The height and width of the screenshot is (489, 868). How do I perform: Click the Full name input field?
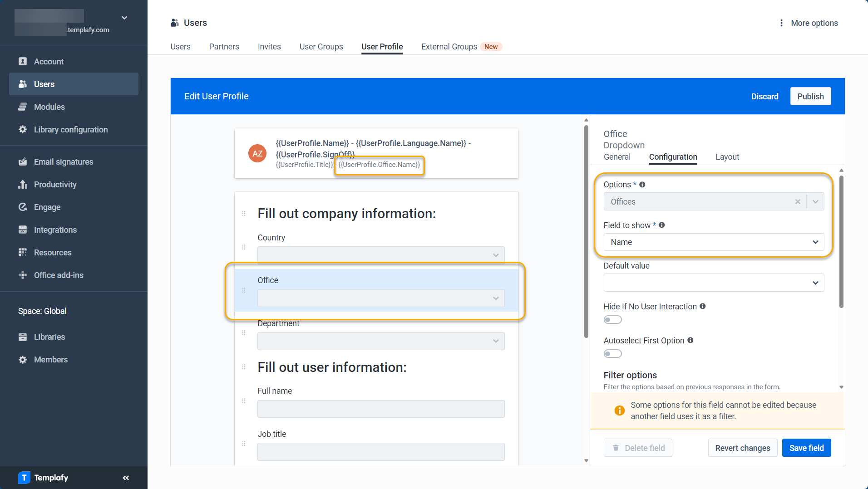pos(380,409)
